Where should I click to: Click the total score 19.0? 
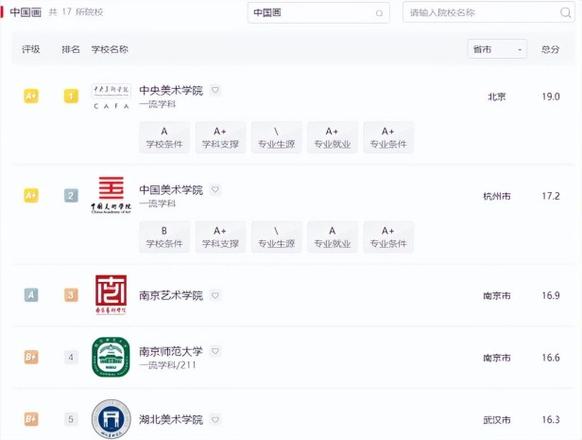pos(551,97)
